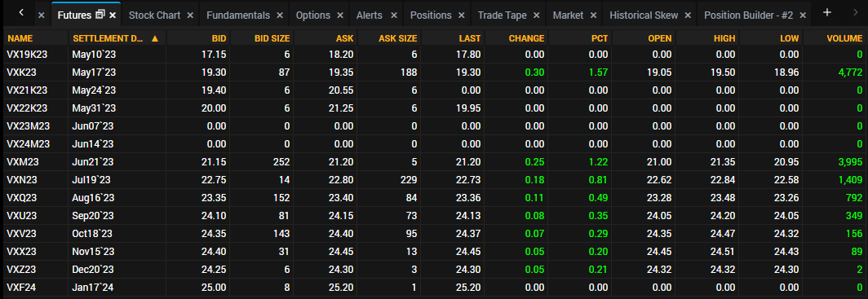Open the Trade Tape tab
Image resolution: width=868 pixels, height=299 pixels.
point(502,15)
